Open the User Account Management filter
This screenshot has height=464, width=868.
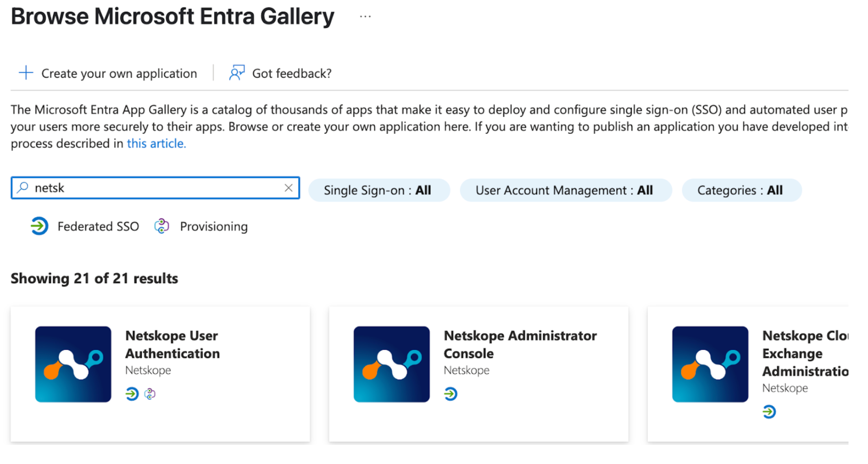pyautogui.click(x=566, y=190)
